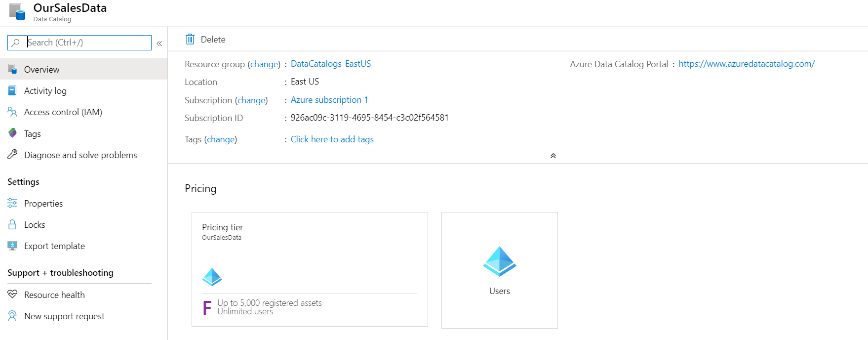This screenshot has width=868, height=340.
Task: Change the resource group
Action: pyautogui.click(x=264, y=64)
